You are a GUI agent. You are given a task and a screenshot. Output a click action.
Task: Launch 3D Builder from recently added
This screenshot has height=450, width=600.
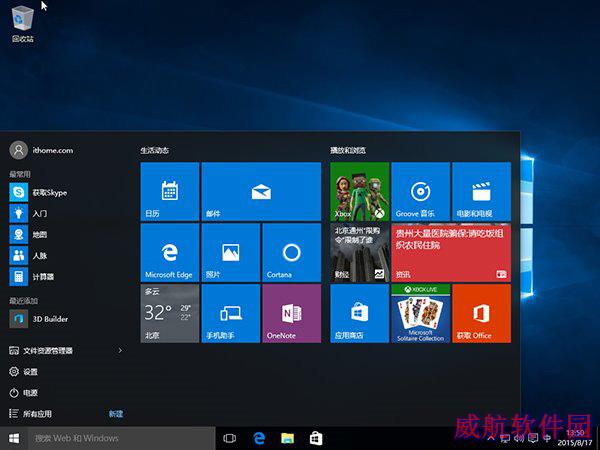[x=67, y=319]
